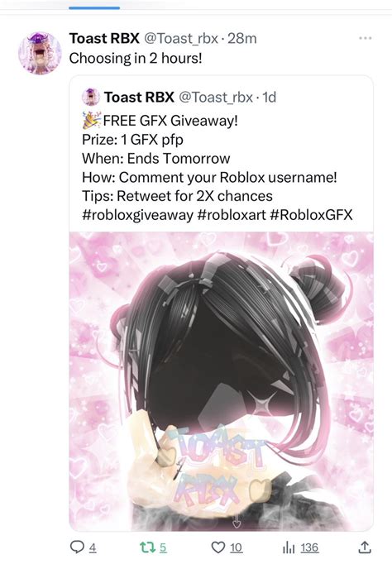Open #robloxgiveaway hashtag link

138,215
